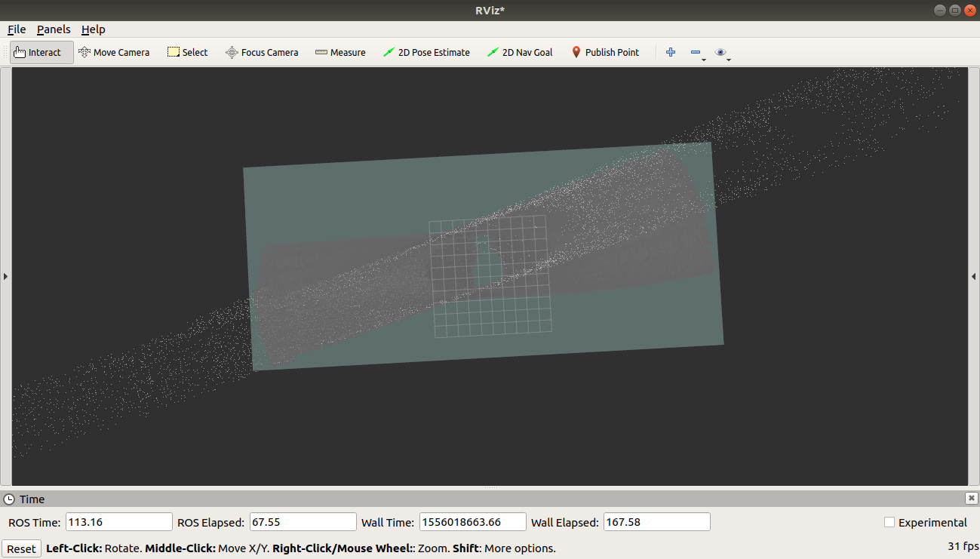Select the Interact tool
The width and height of the screenshot is (980, 559).
tap(41, 52)
